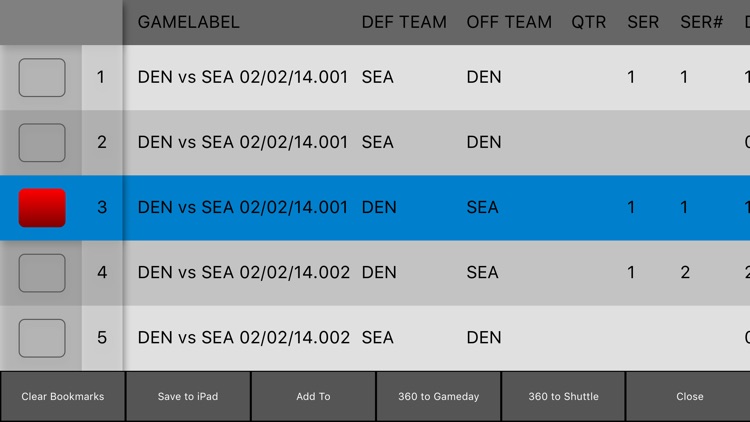Click the SER# column header
750x422 pixels.
(x=702, y=22)
